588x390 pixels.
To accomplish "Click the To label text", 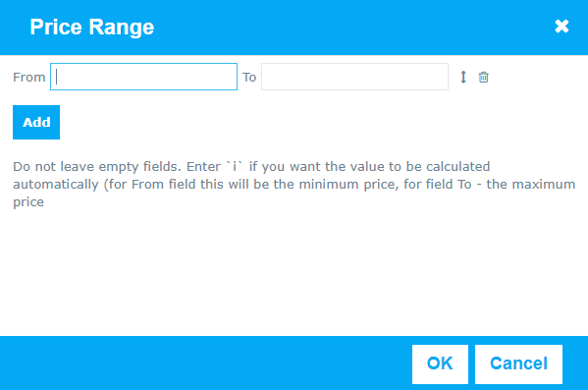I will [249, 78].
